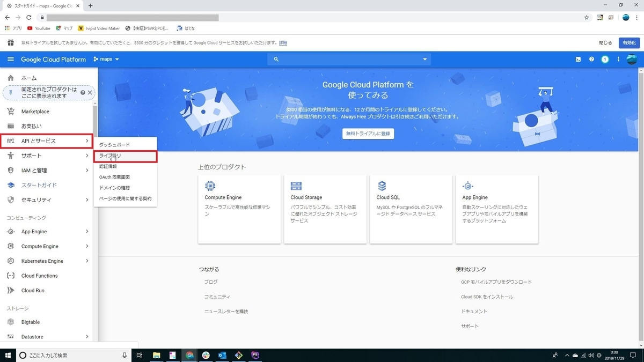Open the Cloud SQL product card
Screen dimensions: 644x362
tap(411, 209)
